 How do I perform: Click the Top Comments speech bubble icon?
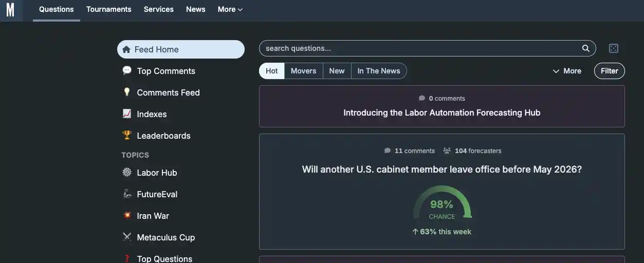click(x=127, y=70)
